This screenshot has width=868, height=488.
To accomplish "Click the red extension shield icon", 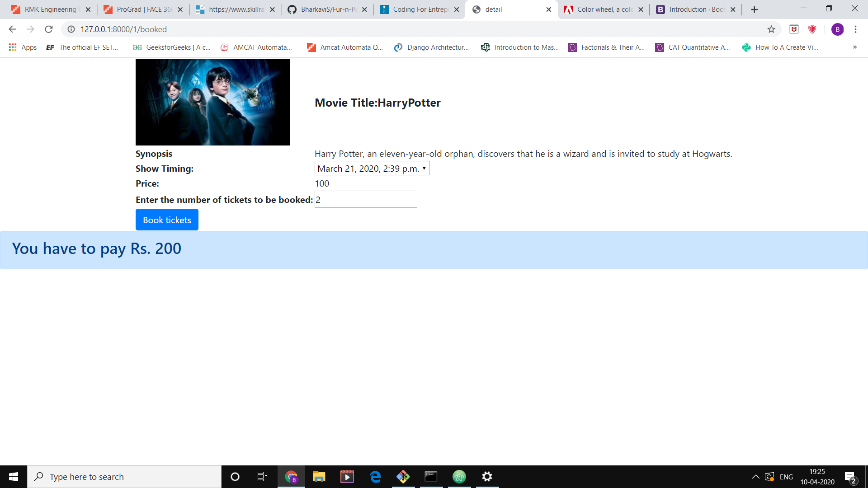I will [812, 29].
